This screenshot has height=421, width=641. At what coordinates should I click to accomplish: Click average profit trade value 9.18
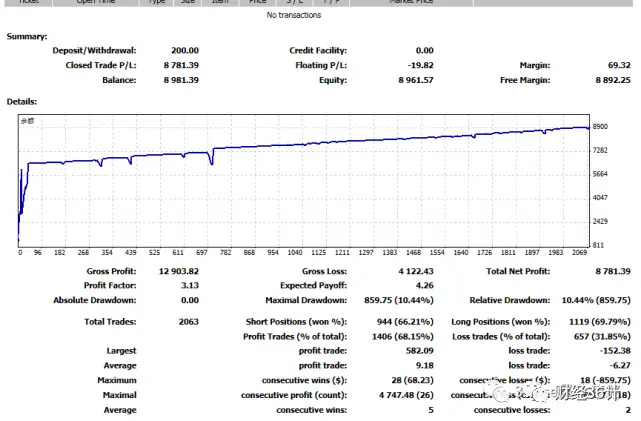425,365
